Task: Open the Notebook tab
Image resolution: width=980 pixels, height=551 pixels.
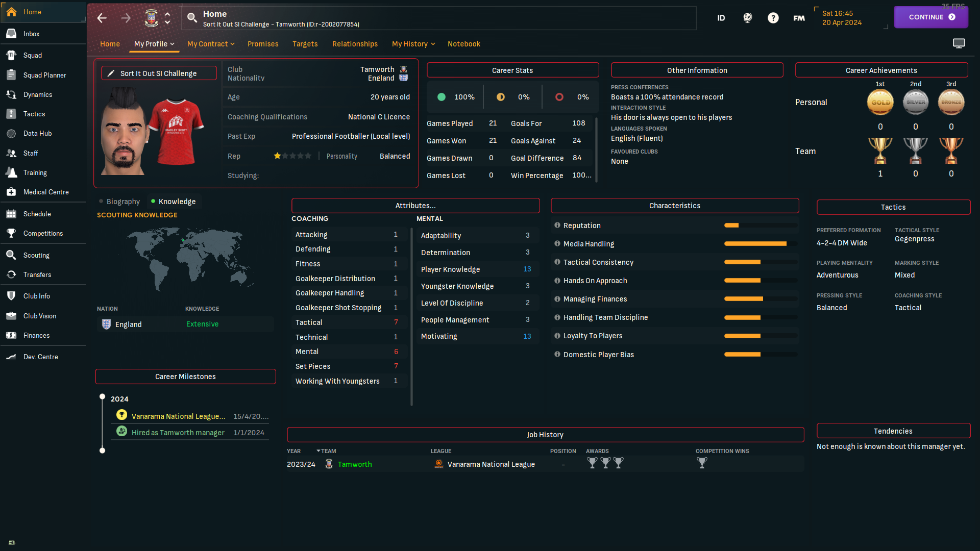Action: [x=464, y=44]
